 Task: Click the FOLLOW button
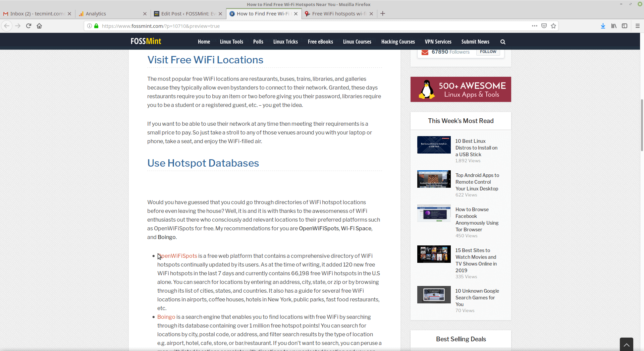pos(488,52)
